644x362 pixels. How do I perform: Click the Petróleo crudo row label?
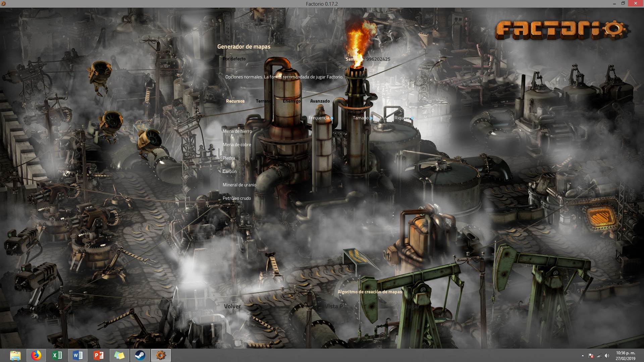tap(237, 198)
